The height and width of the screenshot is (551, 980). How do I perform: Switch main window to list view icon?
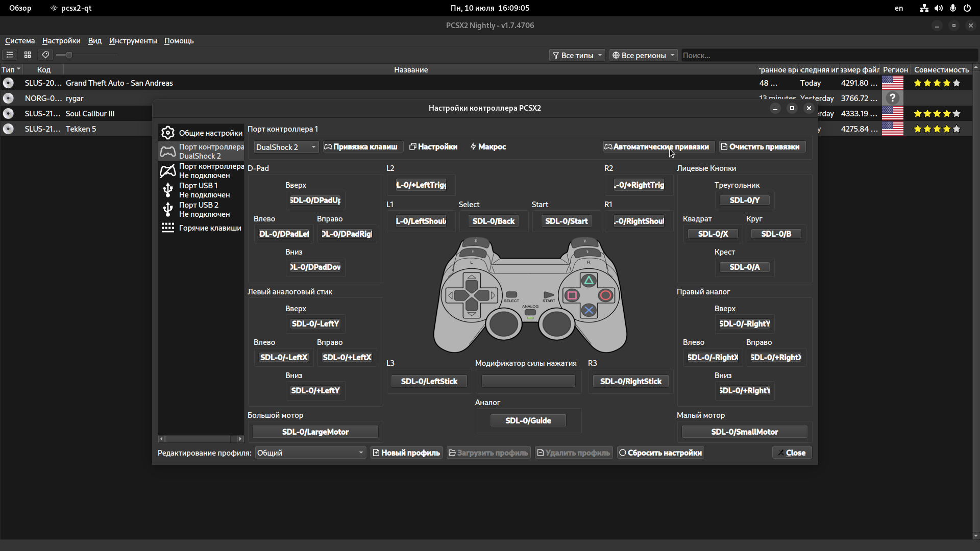[x=10, y=55]
